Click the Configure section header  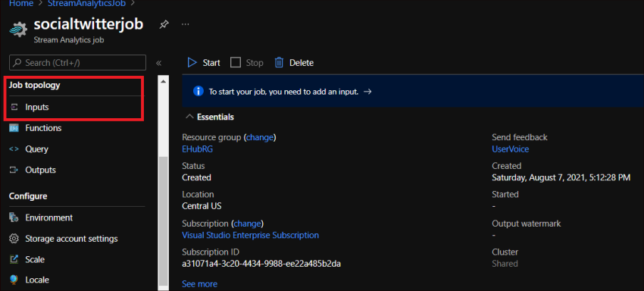click(28, 196)
